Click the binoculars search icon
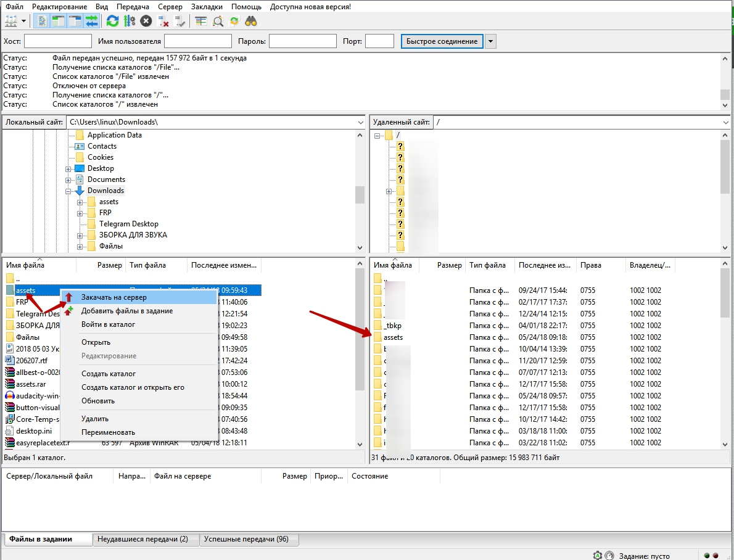Screen dimensions: 734x560 (x=250, y=21)
